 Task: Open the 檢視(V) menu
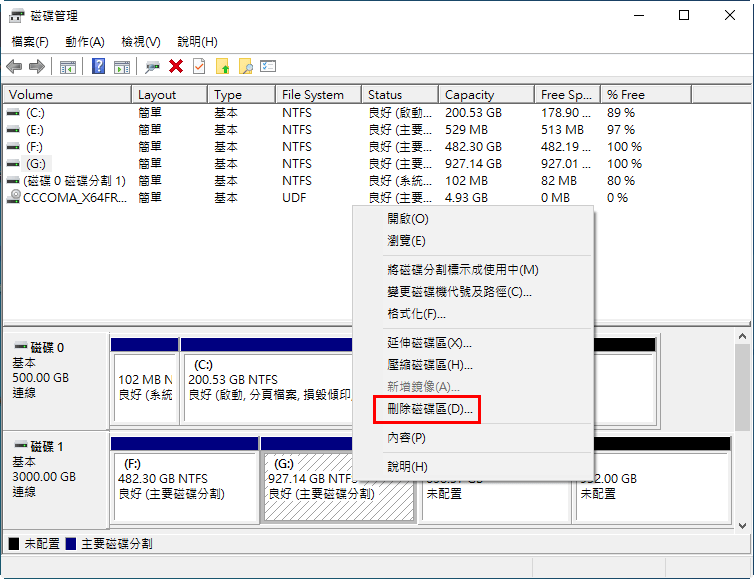141,42
